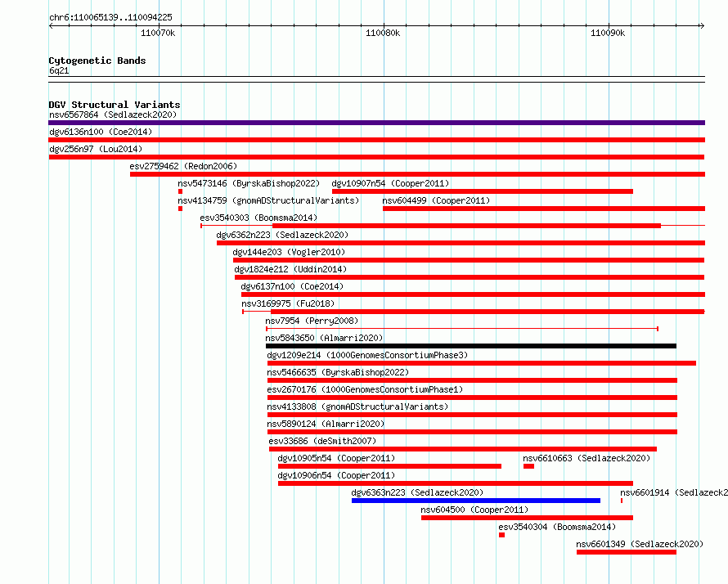Click the chr6:110065139..110094225 coordinates
Image resolution: width=728 pixels, height=584 pixels.
(x=110, y=17)
